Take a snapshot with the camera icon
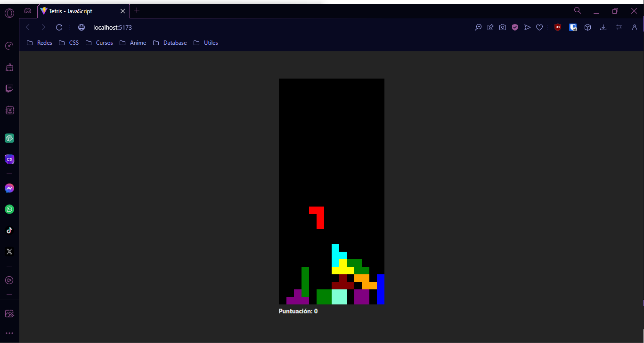Image resolution: width=644 pixels, height=343 pixels. [x=503, y=27]
